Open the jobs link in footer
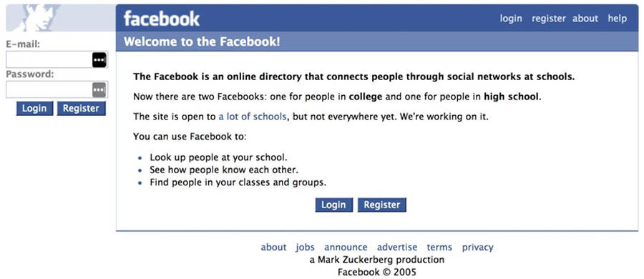 pos(305,248)
